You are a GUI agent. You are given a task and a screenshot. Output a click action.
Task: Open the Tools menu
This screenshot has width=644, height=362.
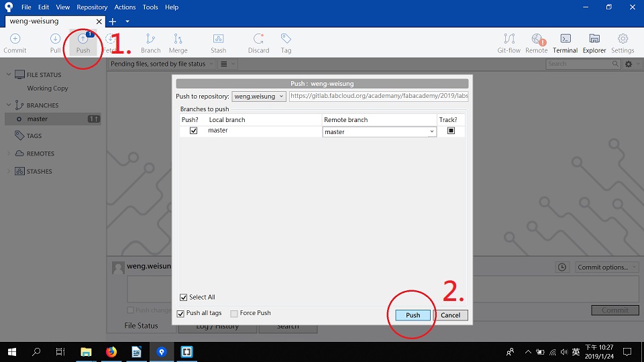point(150,7)
